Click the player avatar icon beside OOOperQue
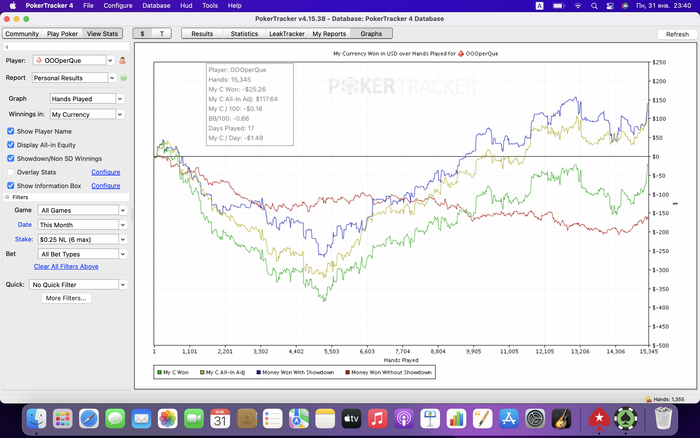700x438 pixels. pos(122,60)
